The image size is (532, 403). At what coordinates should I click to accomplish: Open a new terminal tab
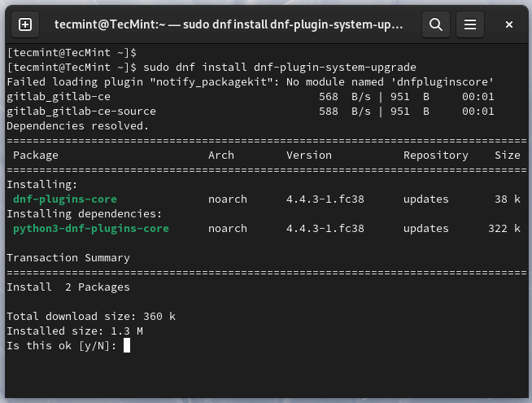click(x=25, y=24)
